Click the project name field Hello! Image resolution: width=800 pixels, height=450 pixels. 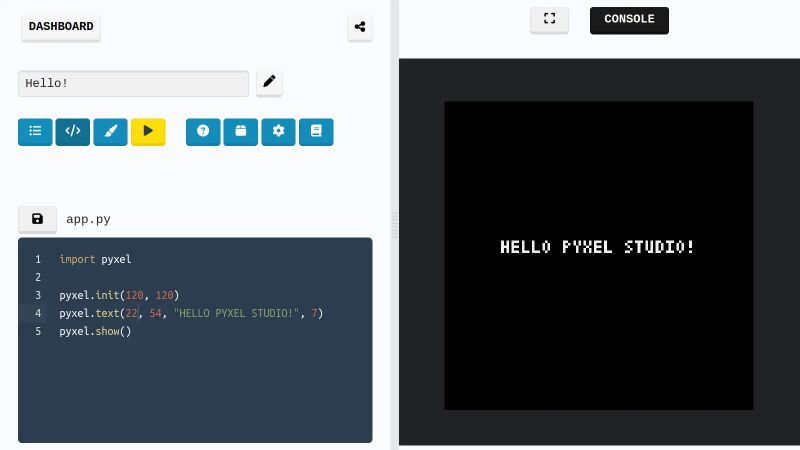[133, 84]
